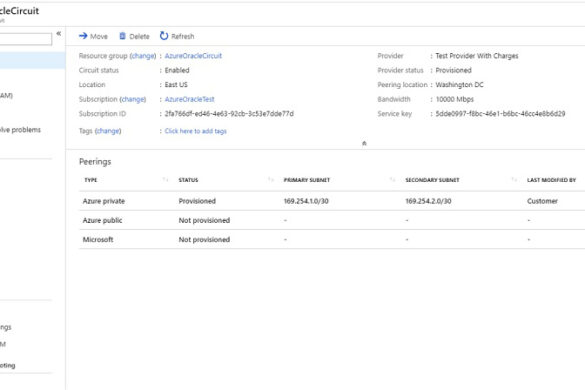Select the highlighted Overview sidebar item
The image size is (585, 390).
(32, 60)
